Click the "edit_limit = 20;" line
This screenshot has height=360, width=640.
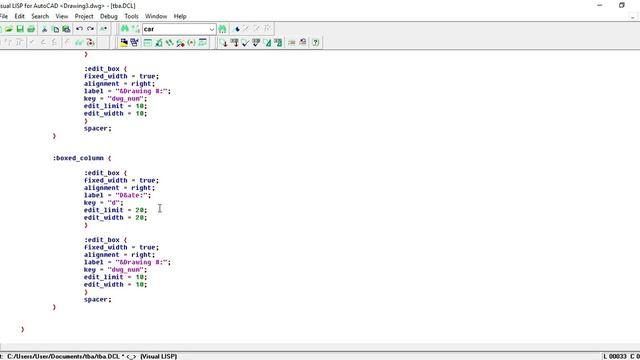115,210
